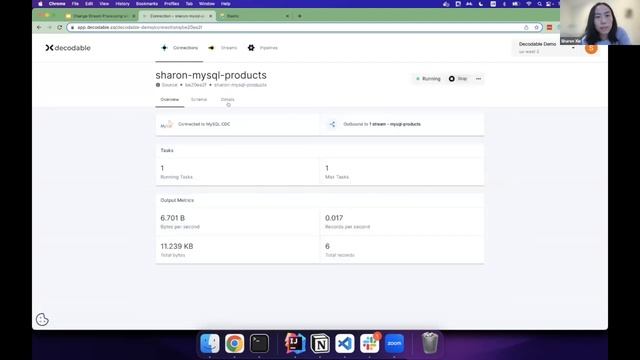Switch to the first Chrome tab

(x=100, y=16)
